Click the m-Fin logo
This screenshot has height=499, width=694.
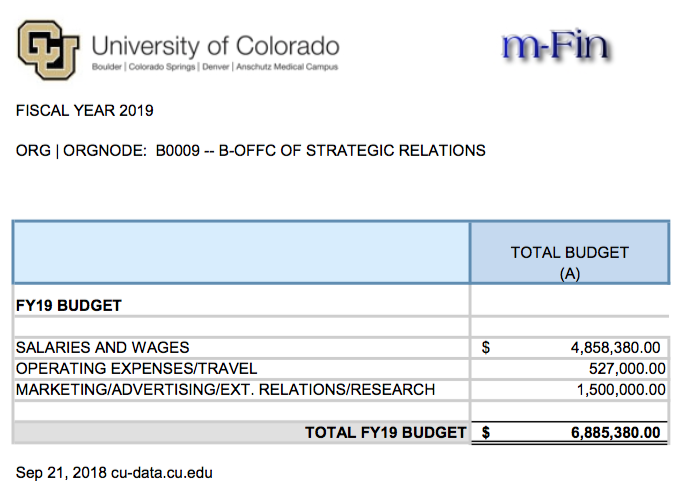coord(556,44)
